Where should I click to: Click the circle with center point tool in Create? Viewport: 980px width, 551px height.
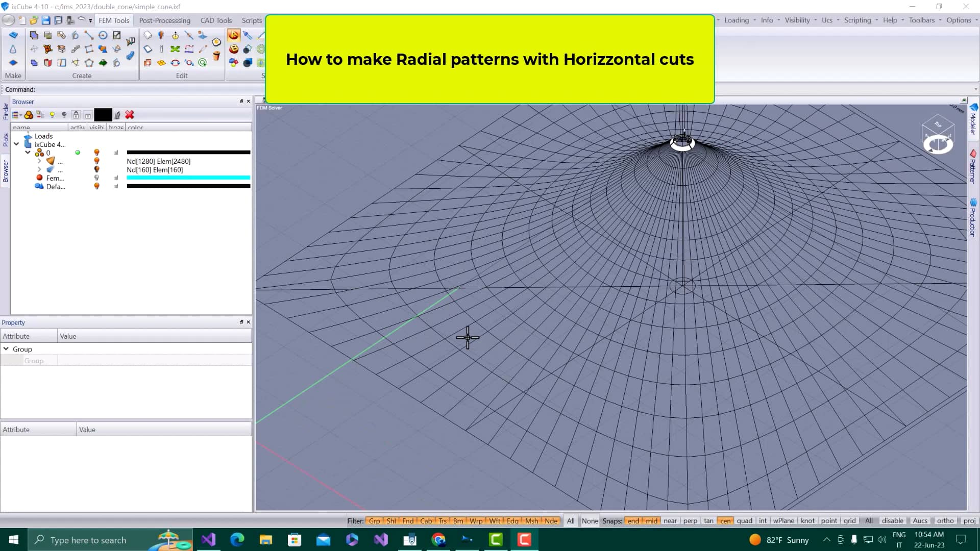(x=103, y=35)
